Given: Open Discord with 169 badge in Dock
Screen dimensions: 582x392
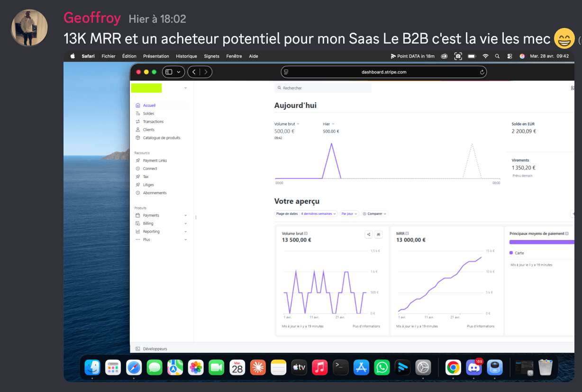Looking at the screenshot, I should pyautogui.click(x=474, y=367).
